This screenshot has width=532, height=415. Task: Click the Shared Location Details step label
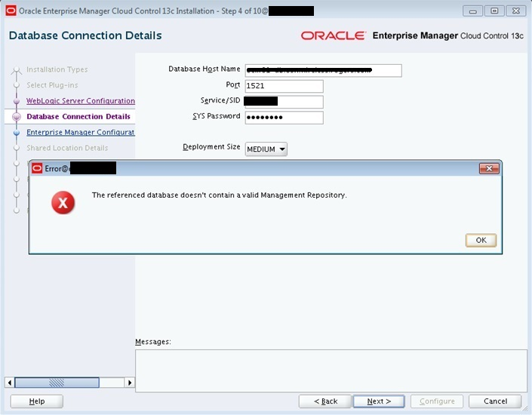67,148
